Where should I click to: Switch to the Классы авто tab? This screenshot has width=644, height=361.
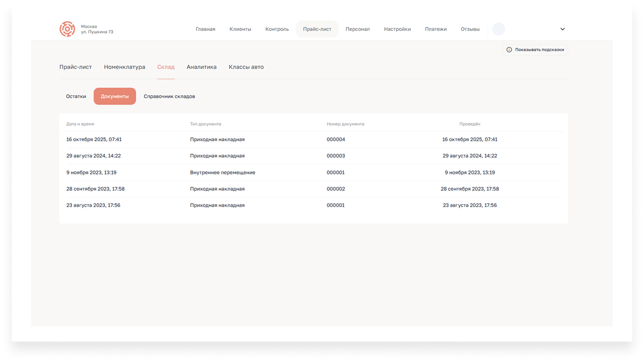[246, 67]
